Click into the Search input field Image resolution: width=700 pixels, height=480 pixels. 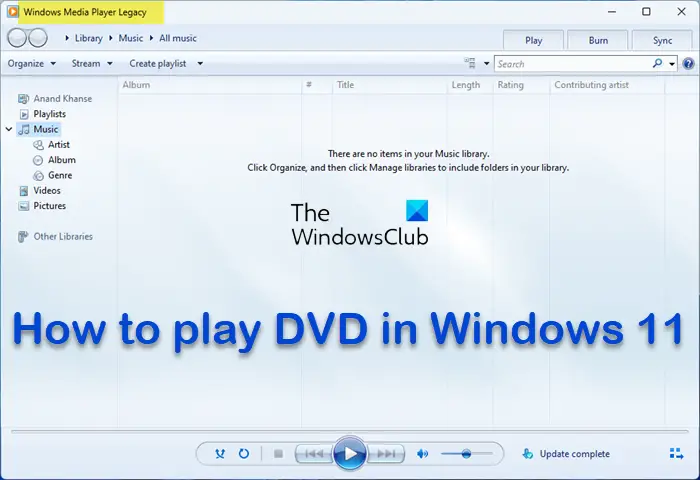click(x=574, y=64)
